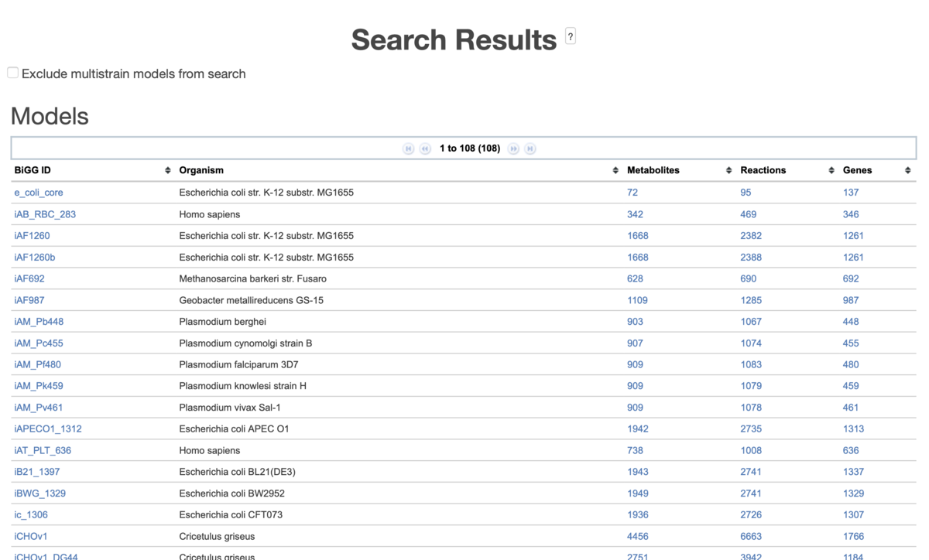Image resolution: width=929 pixels, height=560 pixels.
Task: Click metabolites count 1942 for iAPECO1_1312
Action: (x=638, y=429)
